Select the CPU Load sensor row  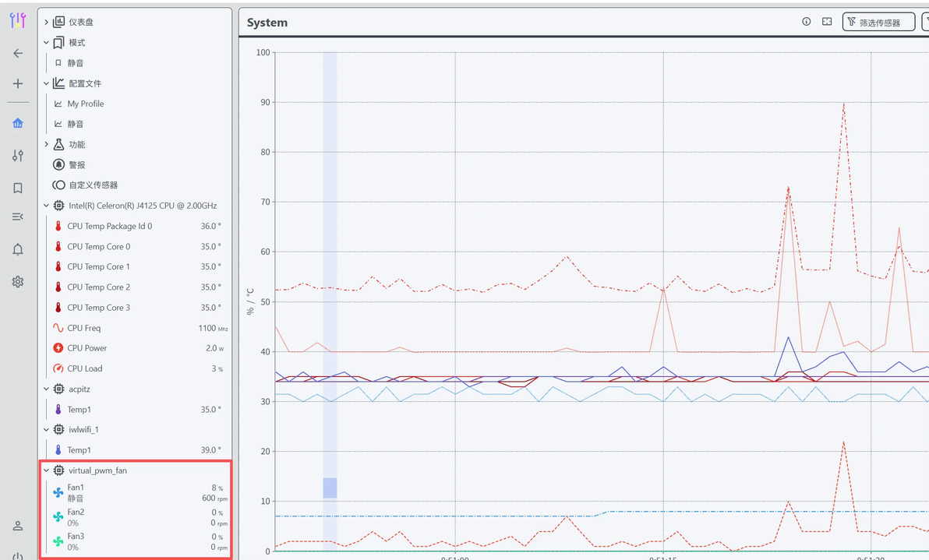pos(136,368)
